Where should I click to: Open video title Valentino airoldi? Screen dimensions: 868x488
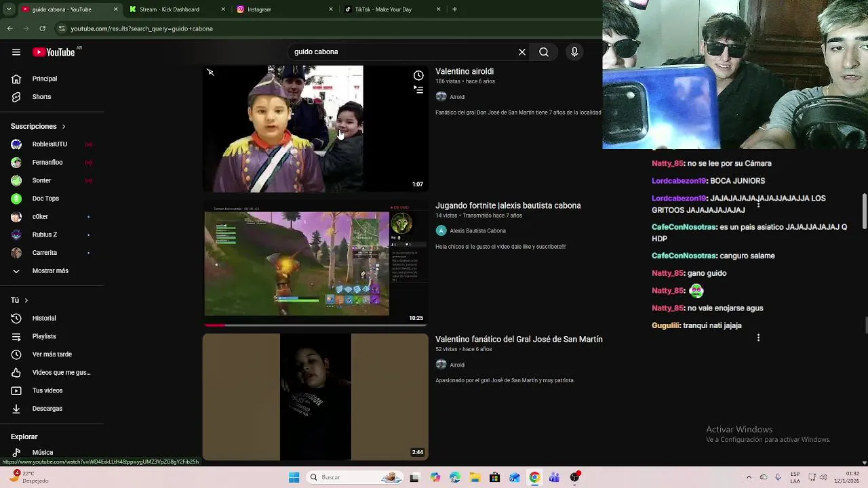tap(465, 71)
